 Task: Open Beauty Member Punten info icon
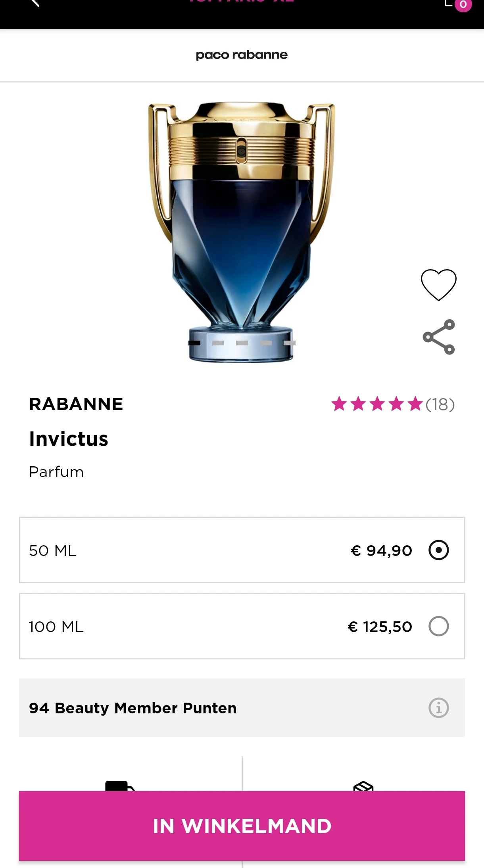(438, 707)
